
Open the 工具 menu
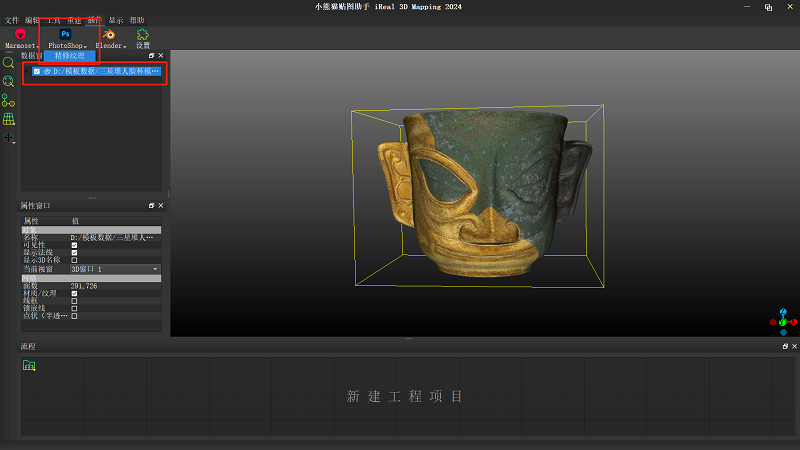tap(54, 20)
